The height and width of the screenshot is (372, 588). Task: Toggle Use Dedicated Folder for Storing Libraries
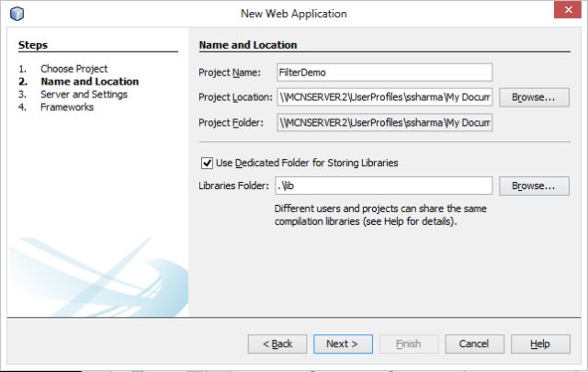(x=207, y=163)
